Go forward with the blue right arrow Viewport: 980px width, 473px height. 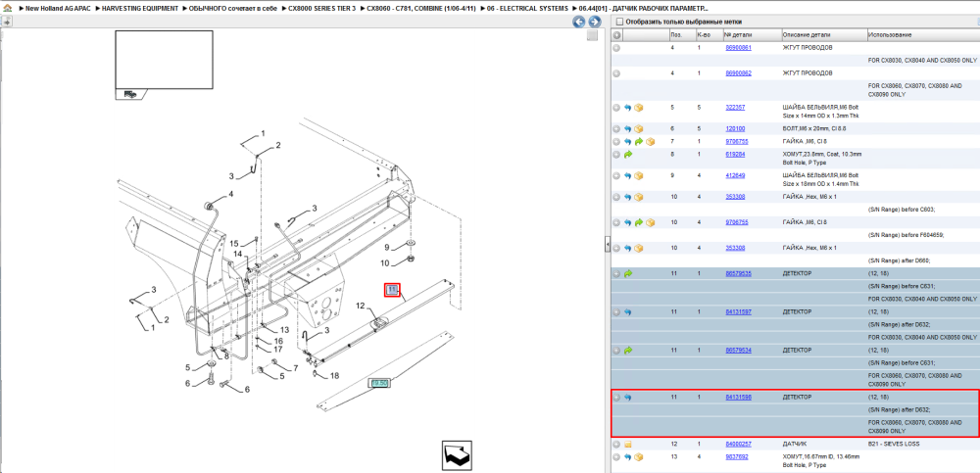pyautogui.click(x=594, y=22)
